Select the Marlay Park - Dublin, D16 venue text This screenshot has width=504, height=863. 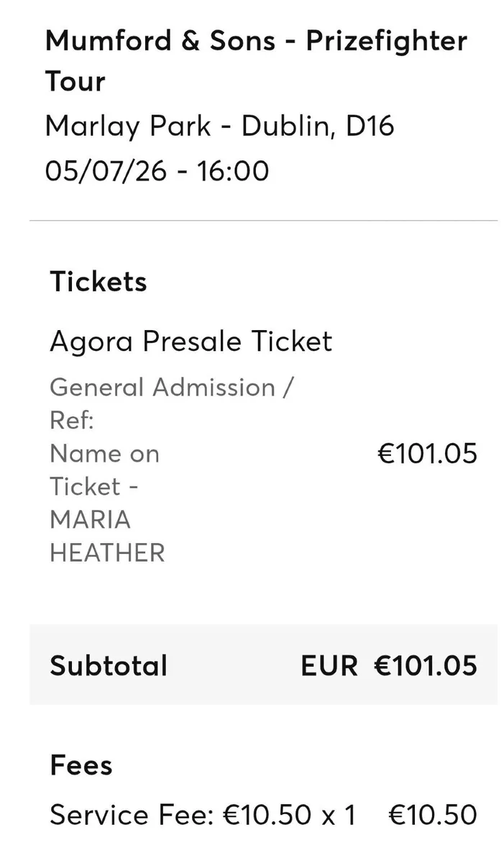[219, 127]
